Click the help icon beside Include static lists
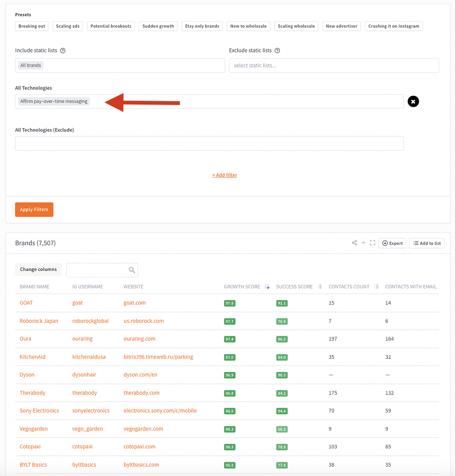Screen dimensions: 455x476 (x=63, y=51)
